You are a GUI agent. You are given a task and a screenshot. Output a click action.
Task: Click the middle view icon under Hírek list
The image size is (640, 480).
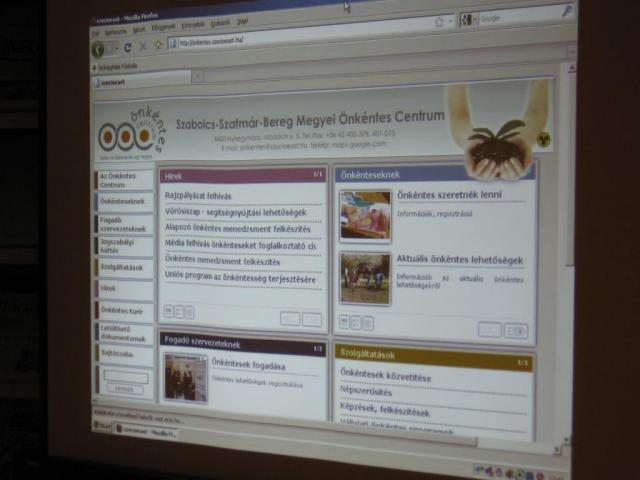click(178, 312)
